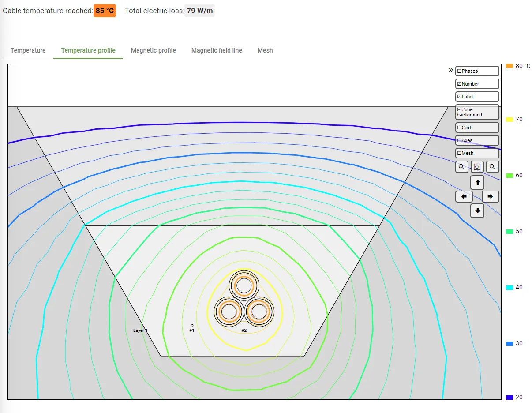Pan the plot view to the left
The image size is (532, 413).
(464, 197)
